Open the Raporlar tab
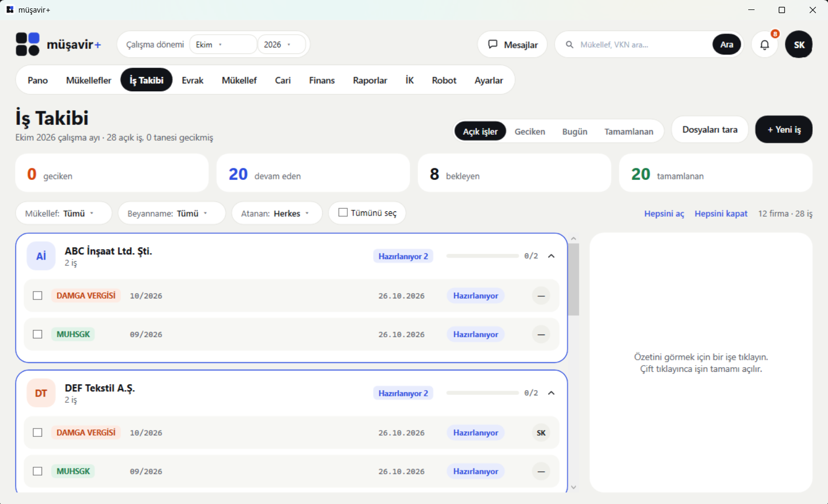The height and width of the screenshot is (504, 828). pyautogui.click(x=370, y=80)
